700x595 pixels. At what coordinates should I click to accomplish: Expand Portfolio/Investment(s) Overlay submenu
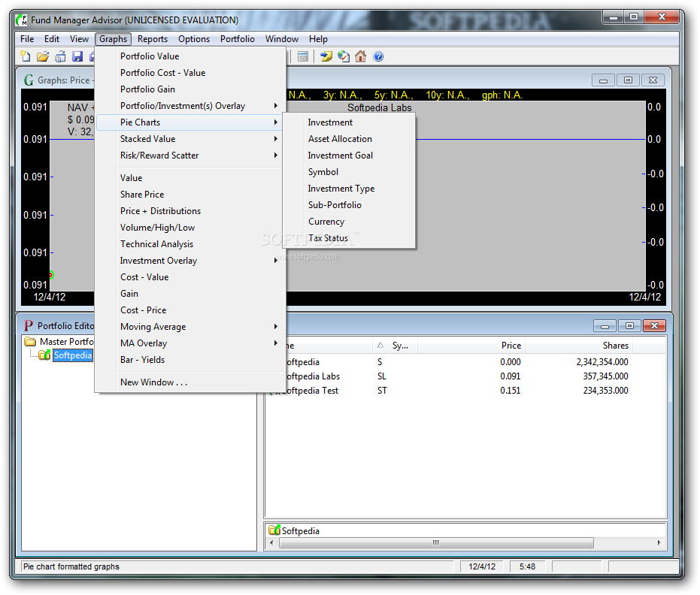[191, 106]
